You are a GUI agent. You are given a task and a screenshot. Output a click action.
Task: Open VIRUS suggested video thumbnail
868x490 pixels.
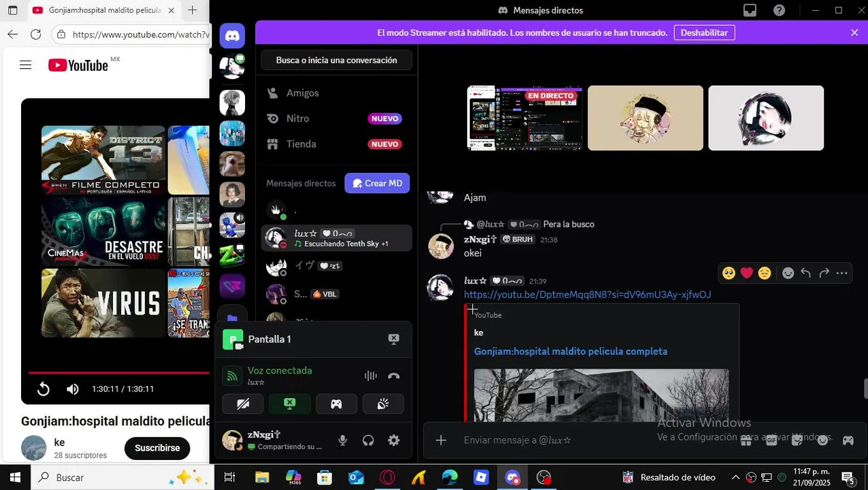coord(103,303)
